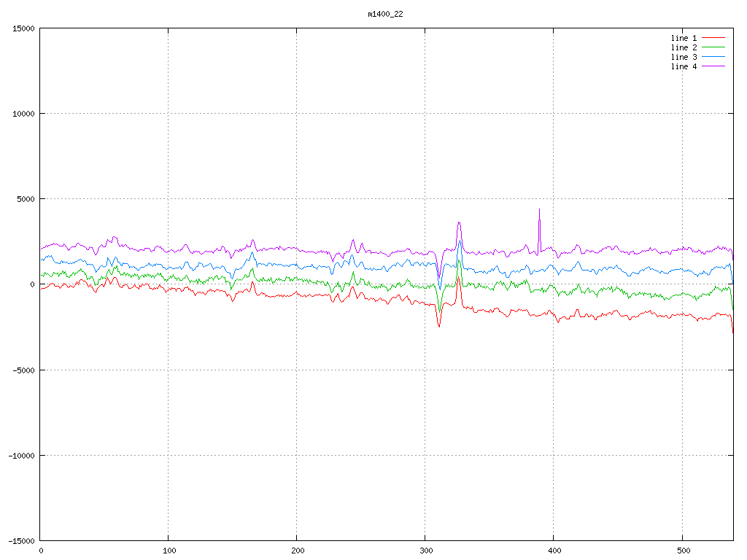The height and width of the screenshot is (560, 747).
Task: Click the 5000 y-axis tick label
Action: 26,199
